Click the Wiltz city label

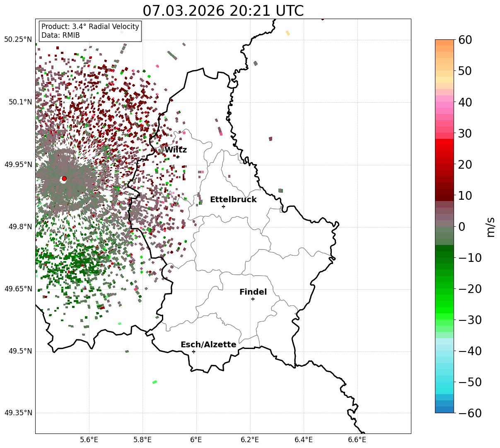point(176,150)
